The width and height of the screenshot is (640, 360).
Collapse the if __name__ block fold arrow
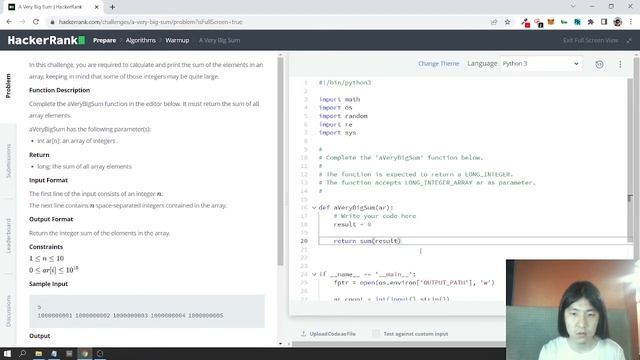point(314,274)
